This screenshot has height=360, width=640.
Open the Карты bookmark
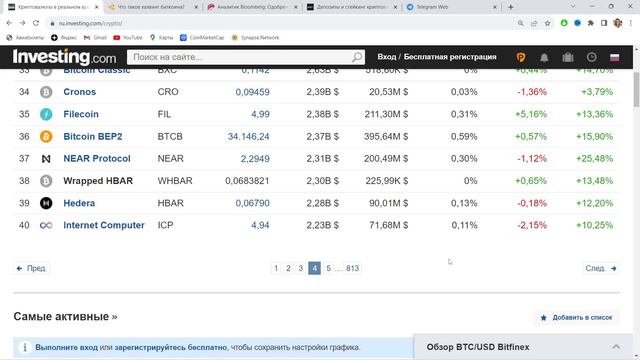pos(161,38)
